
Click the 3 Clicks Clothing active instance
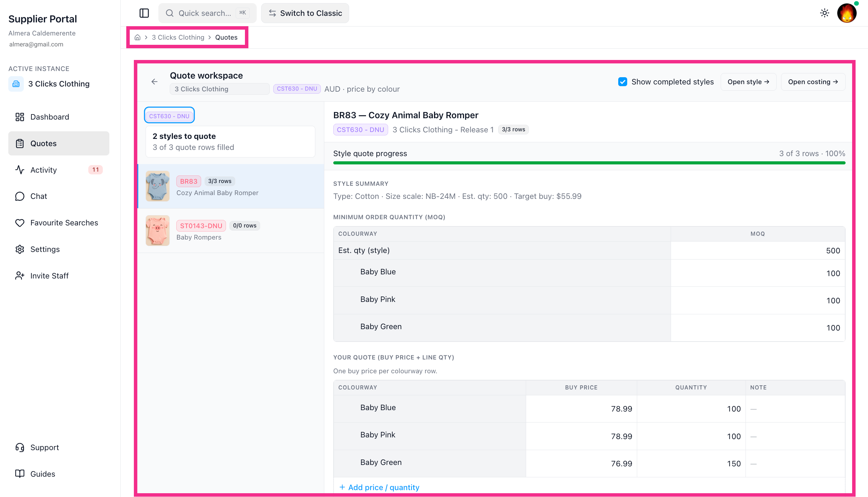[59, 84]
